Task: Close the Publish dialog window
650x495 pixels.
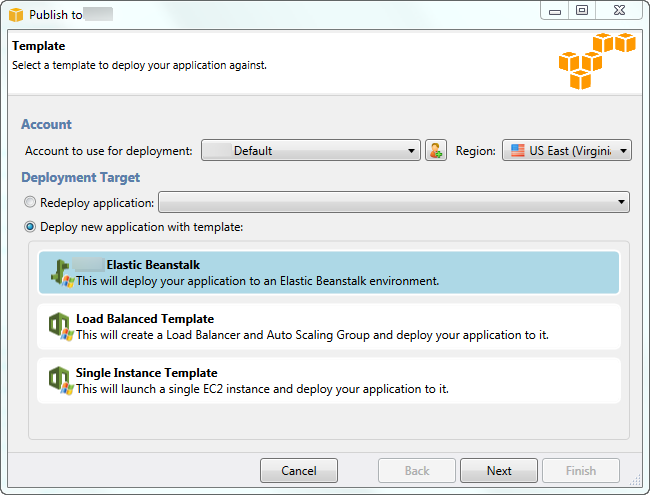Action: (x=620, y=11)
